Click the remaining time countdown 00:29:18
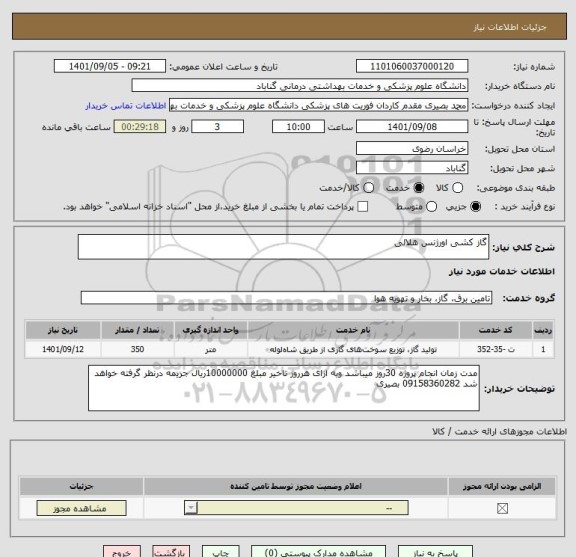Viewport: 576px width, 557px height. point(140,127)
